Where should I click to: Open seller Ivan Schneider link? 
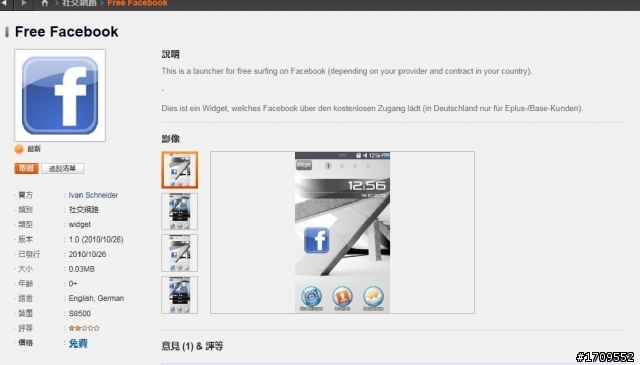pyautogui.click(x=93, y=195)
